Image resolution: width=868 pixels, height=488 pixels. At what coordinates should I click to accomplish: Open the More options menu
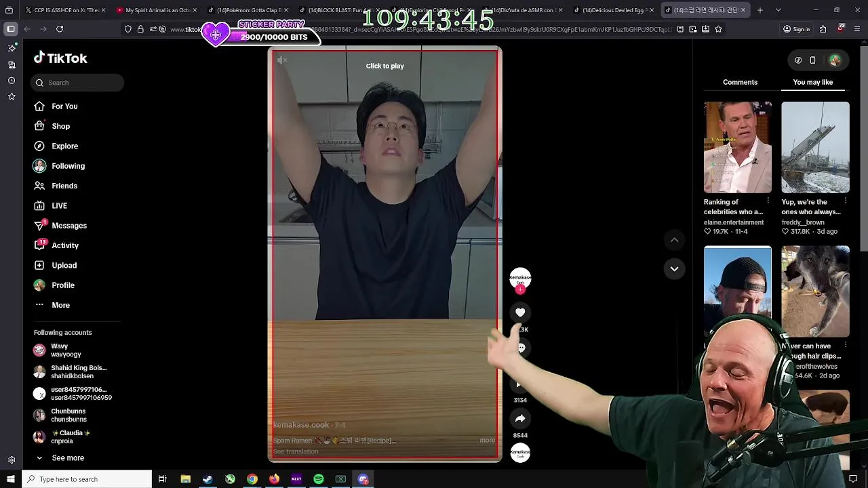(52, 305)
